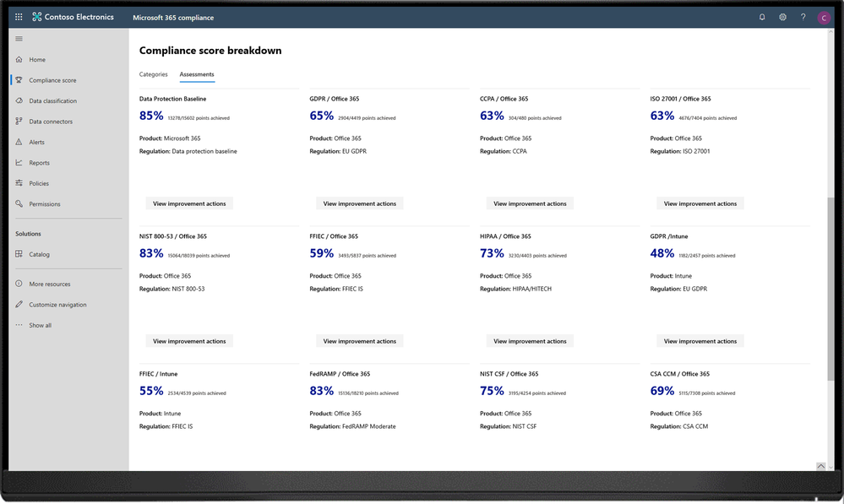Viewport: 844px width, 504px height.
Task: Open the Alerts page
Action: 36,142
